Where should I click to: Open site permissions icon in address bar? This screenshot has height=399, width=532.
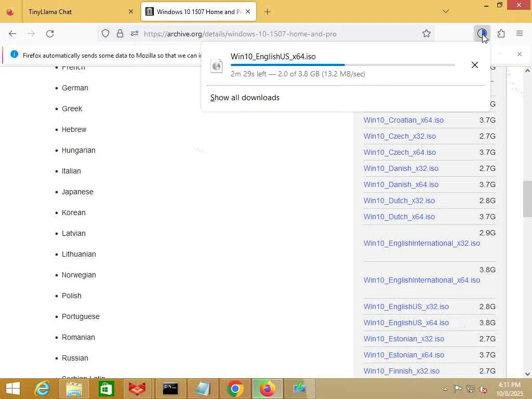(135, 34)
